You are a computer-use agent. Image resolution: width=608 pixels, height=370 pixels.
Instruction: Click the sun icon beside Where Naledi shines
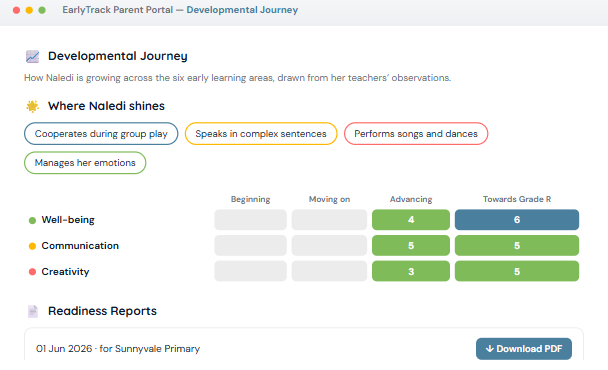tap(33, 106)
